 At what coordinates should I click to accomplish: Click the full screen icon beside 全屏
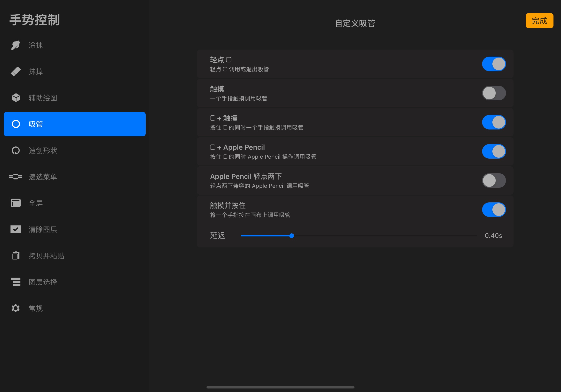tap(16, 203)
